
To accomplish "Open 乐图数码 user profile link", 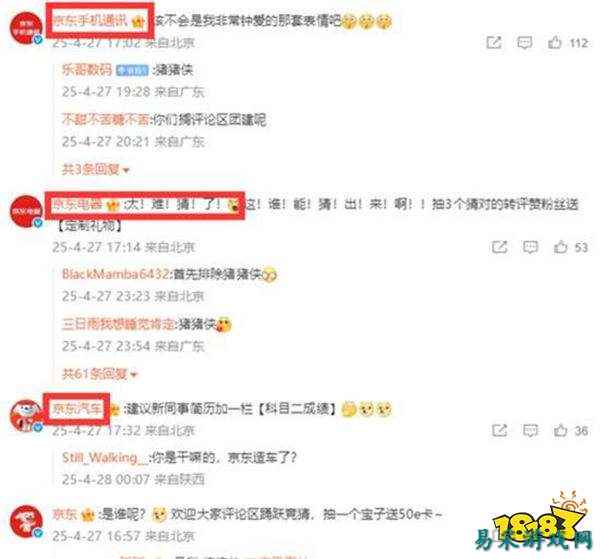I will tap(87, 70).
